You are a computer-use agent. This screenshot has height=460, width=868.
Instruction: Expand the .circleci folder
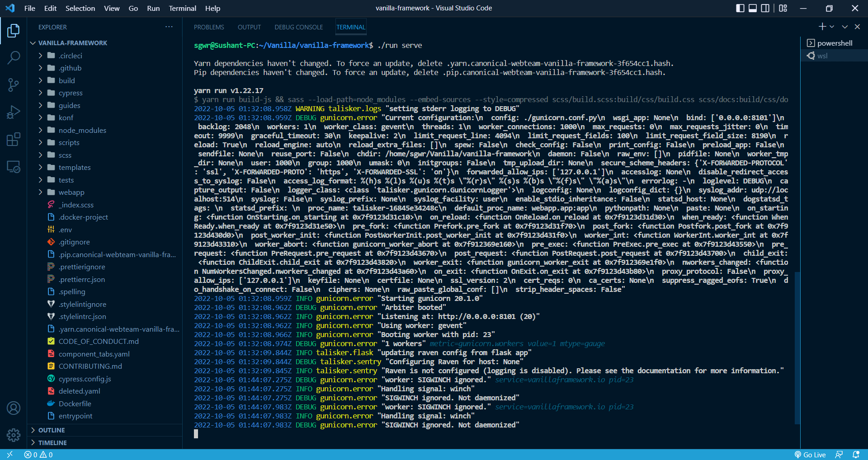tap(105, 56)
